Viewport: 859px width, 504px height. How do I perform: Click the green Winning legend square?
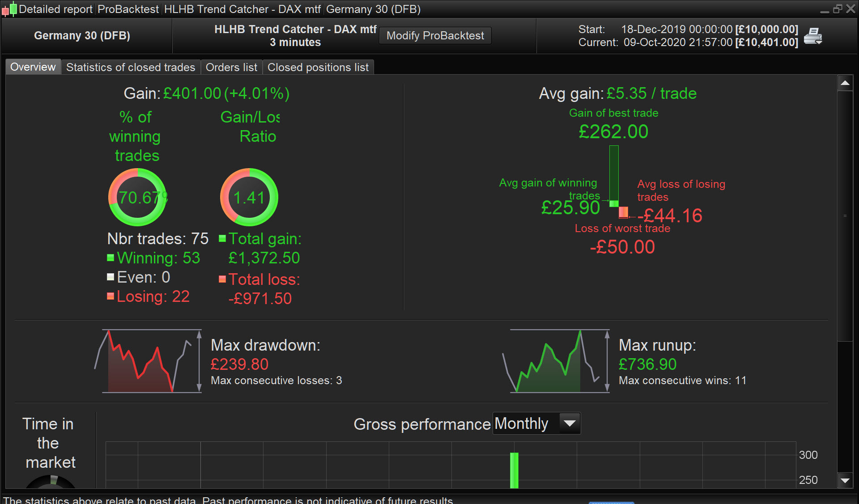tap(111, 258)
